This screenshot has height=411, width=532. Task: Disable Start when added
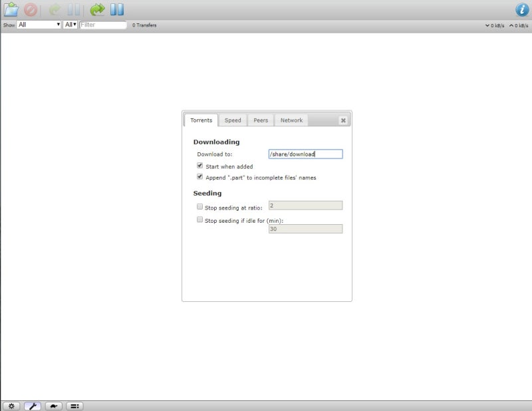(199, 166)
